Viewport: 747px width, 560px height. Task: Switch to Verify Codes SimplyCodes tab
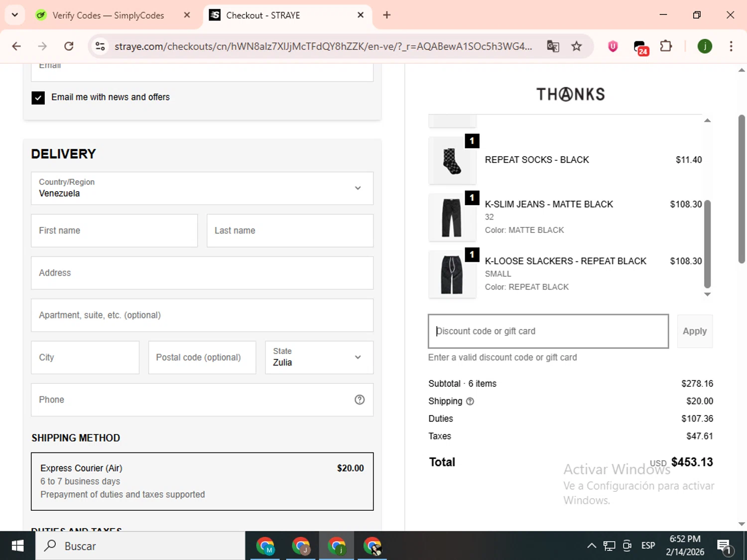coord(108,15)
